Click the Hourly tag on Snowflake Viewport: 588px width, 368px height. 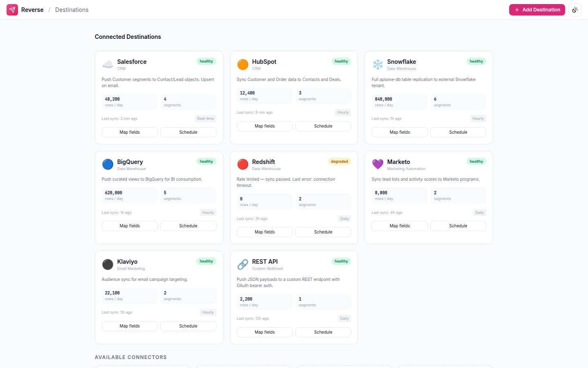pyautogui.click(x=478, y=119)
